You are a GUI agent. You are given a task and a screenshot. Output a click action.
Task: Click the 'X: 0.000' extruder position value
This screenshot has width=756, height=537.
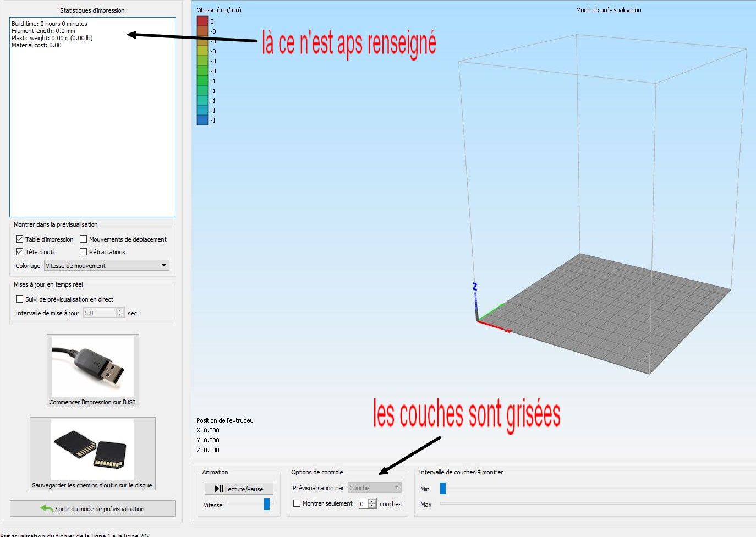208,430
